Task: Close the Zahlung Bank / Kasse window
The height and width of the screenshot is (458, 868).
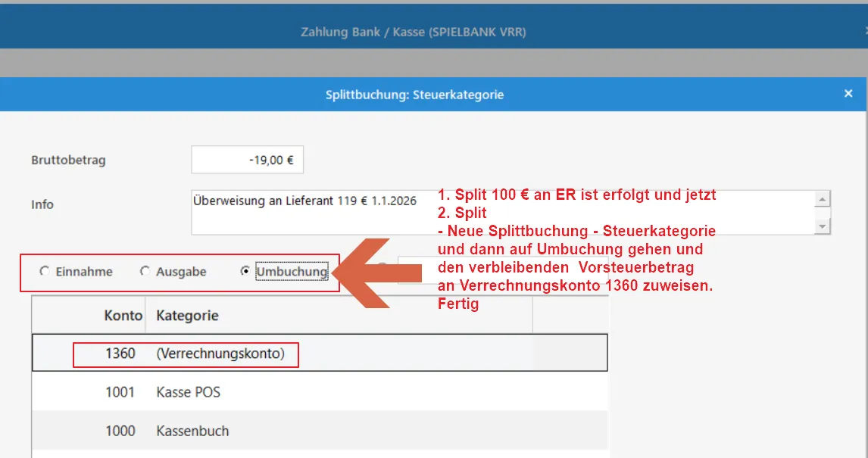Action: [865, 32]
